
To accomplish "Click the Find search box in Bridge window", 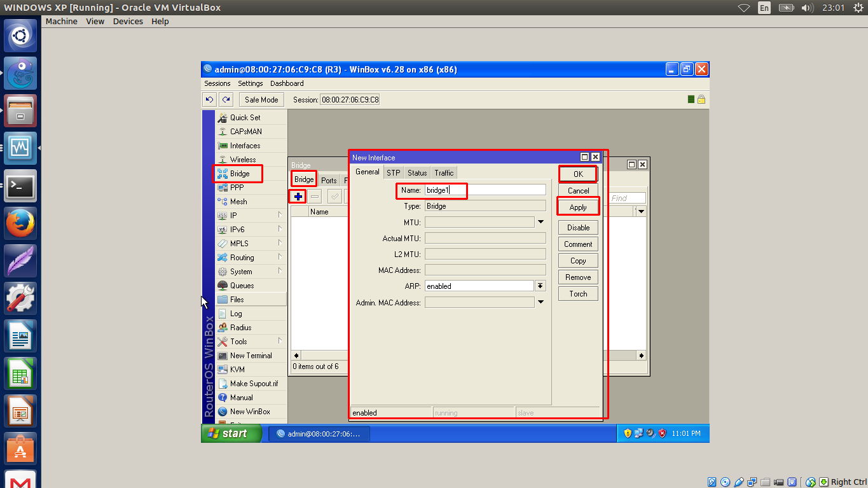I will tap(627, 199).
